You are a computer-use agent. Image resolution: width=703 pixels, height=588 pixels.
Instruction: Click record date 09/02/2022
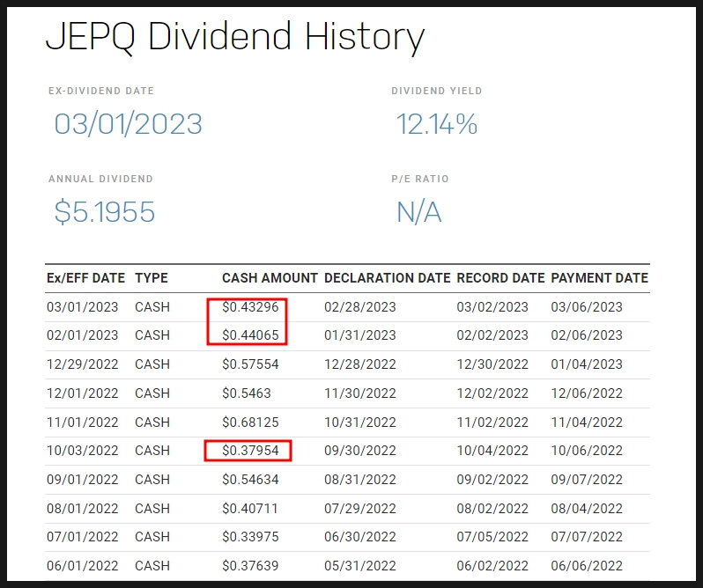492,480
